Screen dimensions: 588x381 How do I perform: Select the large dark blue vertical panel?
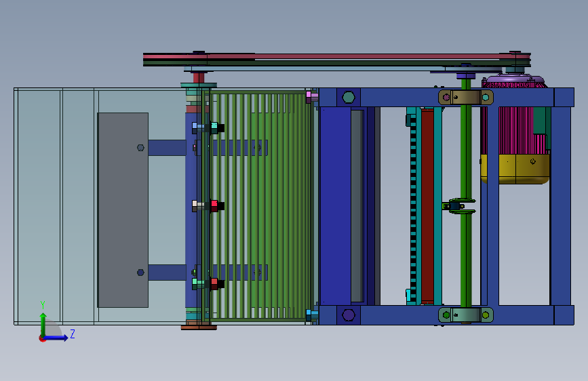pyautogui.click(x=335, y=205)
